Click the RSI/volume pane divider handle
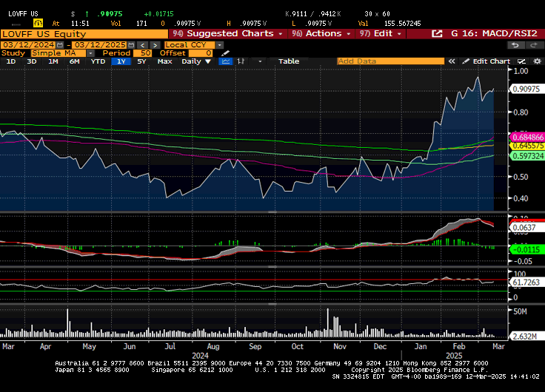545x392 pixels. [x=272, y=304]
